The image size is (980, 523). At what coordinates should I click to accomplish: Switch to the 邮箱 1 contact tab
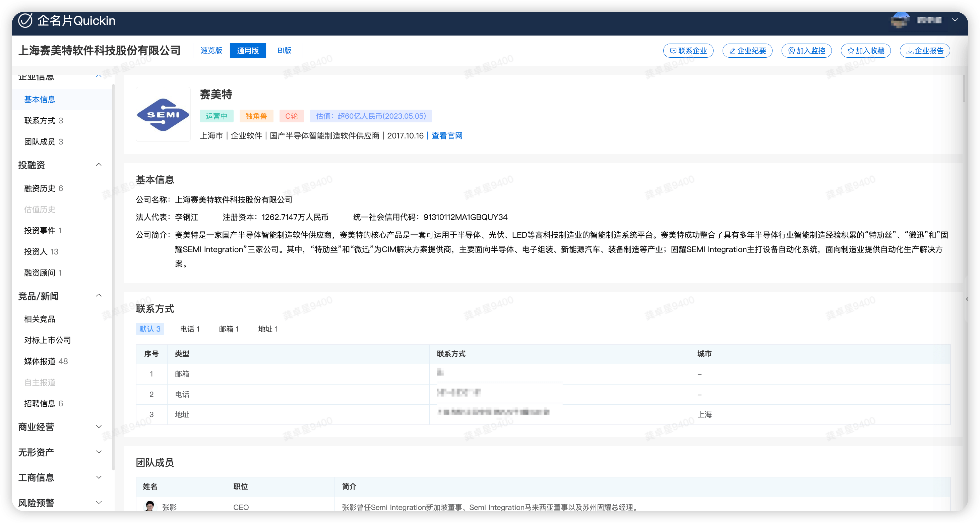click(229, 329)
